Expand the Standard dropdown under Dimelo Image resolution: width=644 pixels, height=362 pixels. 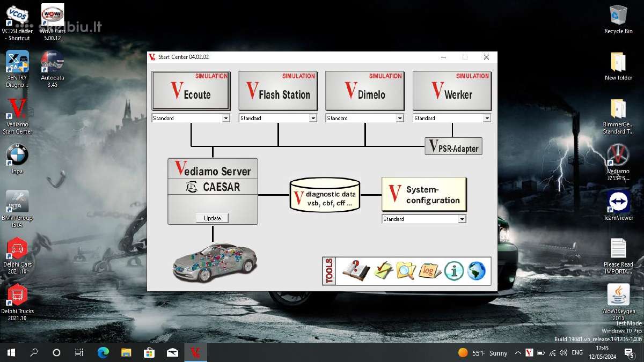(400, 118)
